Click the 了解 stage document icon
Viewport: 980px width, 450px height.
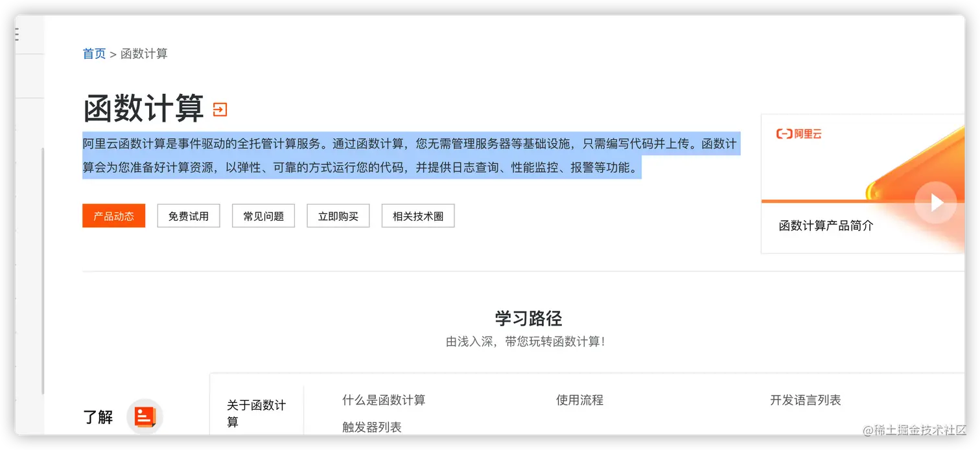pos(145,416)
